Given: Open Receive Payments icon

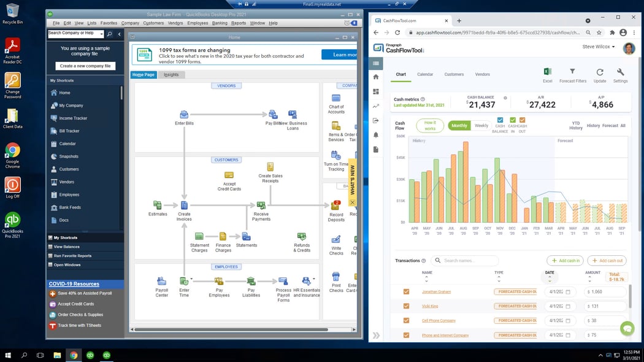Looking at the screenshot, I should tap(261, 205).
